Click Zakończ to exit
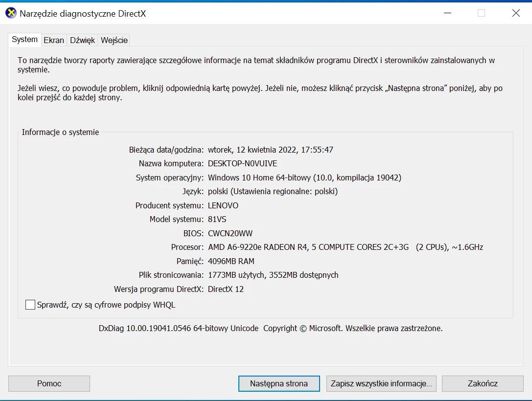532x401 pixels. click(x=483, y=383)
